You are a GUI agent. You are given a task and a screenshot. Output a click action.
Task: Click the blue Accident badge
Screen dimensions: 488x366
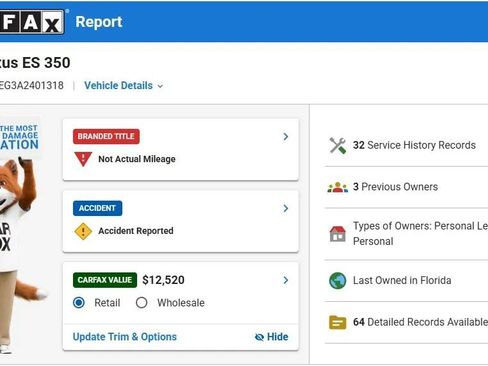(97, 208)
